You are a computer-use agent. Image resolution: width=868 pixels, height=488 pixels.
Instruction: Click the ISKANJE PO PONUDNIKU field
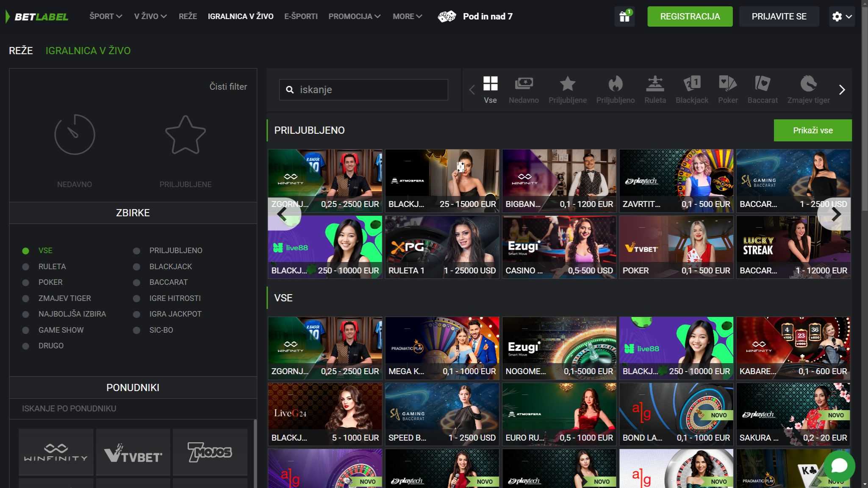(x=133, y=409)
